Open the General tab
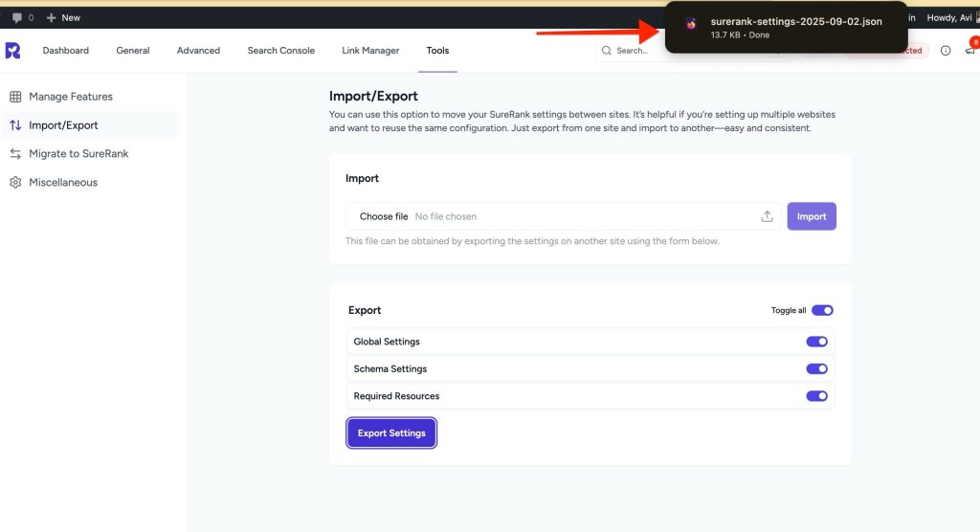 click(x=132, y=51)
